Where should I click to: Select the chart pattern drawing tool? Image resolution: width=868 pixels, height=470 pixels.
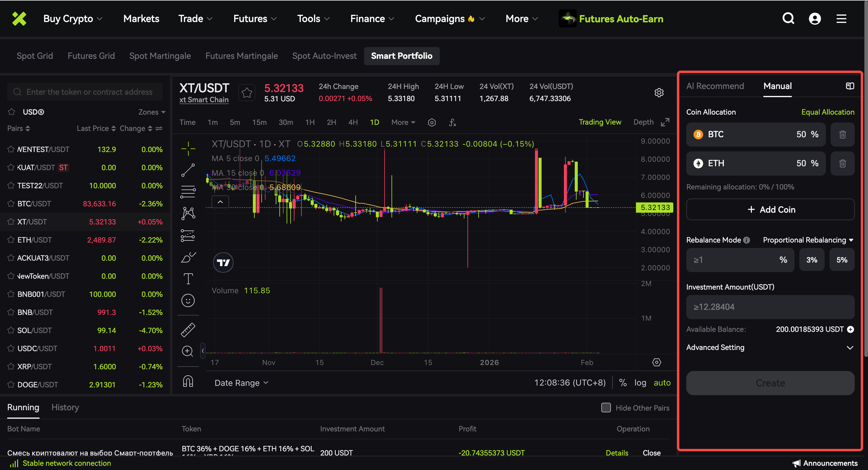coord(188,213)
